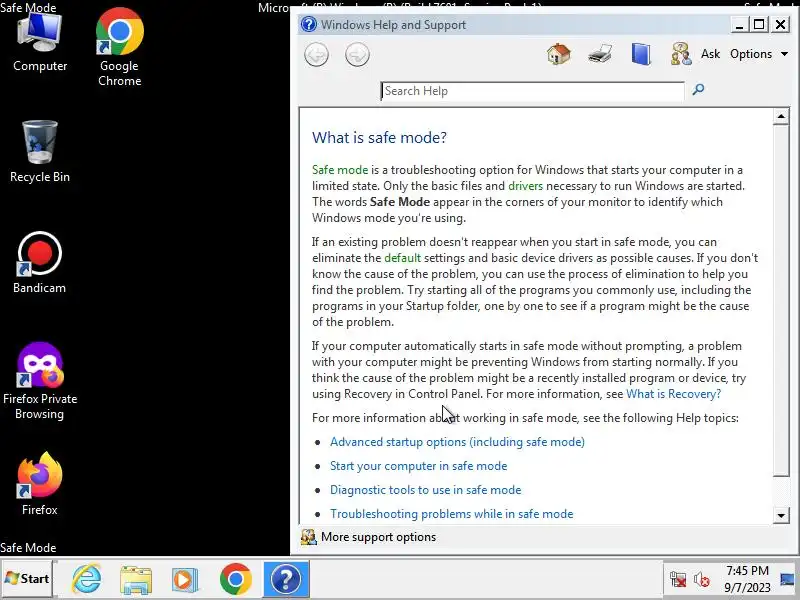This screenshot has height=600, width=800.
Task: Open 'Diagnostic tools to use in safe mode'
Action: (x=426, y=490)
